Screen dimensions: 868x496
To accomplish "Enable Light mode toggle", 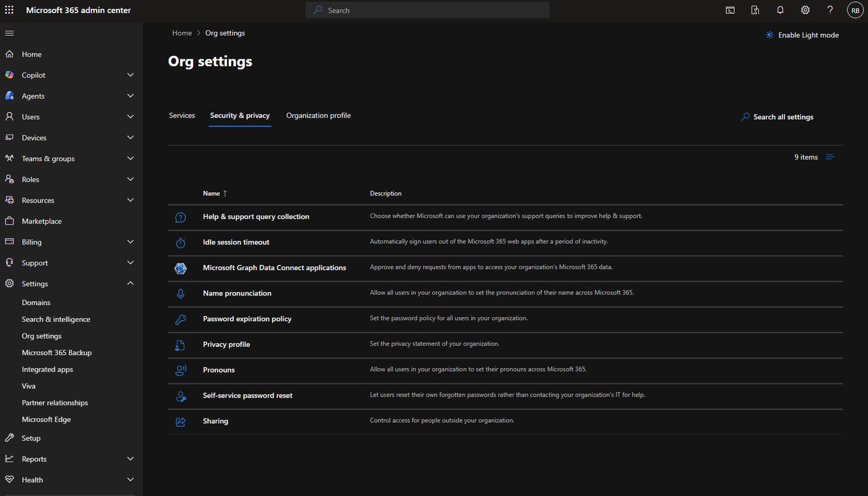I will (802, 35).
